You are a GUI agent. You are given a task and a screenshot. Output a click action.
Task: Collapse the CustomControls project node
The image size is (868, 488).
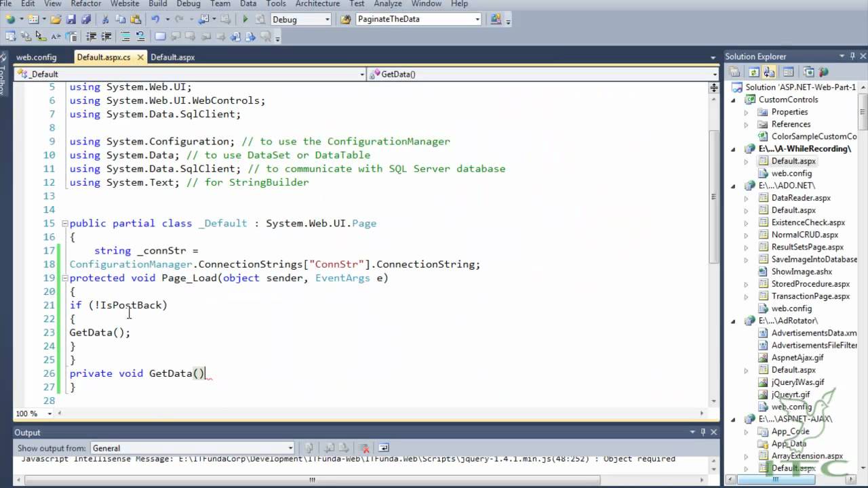(x=734, y=100)
